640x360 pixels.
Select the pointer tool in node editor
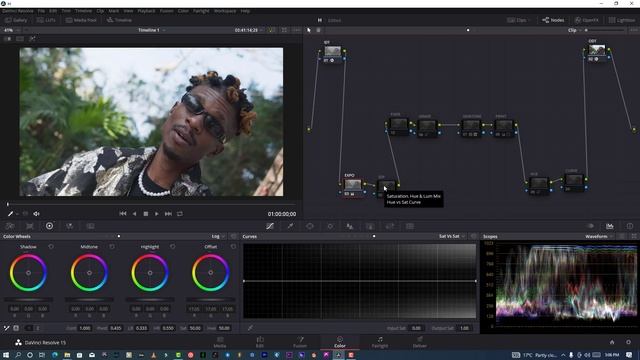coord(309,30)
